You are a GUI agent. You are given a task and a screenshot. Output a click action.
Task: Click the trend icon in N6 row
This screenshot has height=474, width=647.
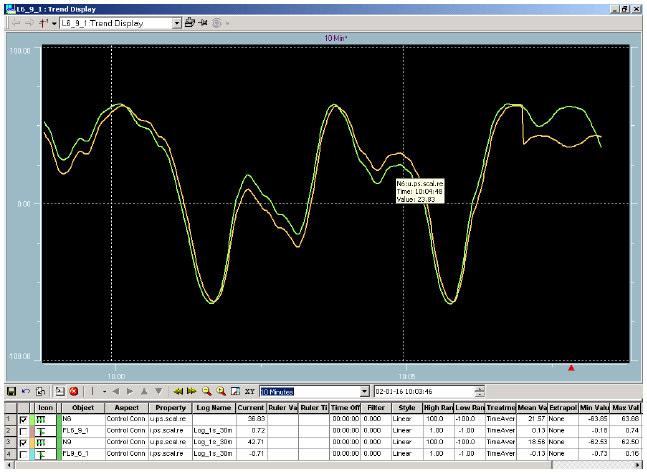[x=41, y=420]
